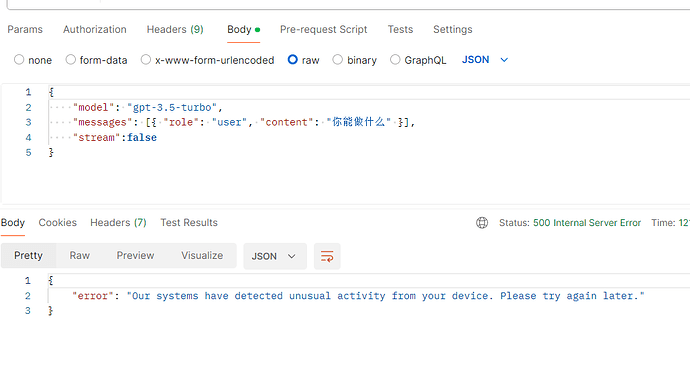Open the request Headers (9) tab

(x=175, y=29)
